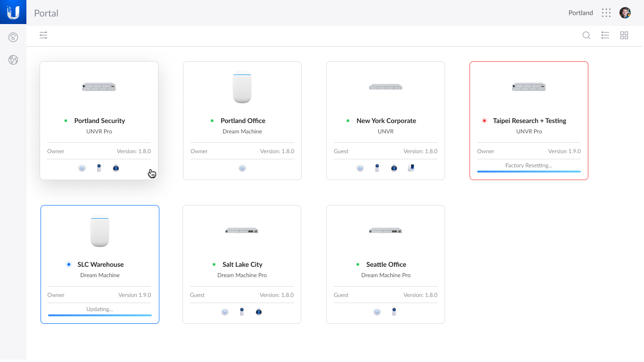Viewport: 644px width, 362px height.
Task: Click 'UNVR Pro' label under Portland Security
Action: point(99,132)
